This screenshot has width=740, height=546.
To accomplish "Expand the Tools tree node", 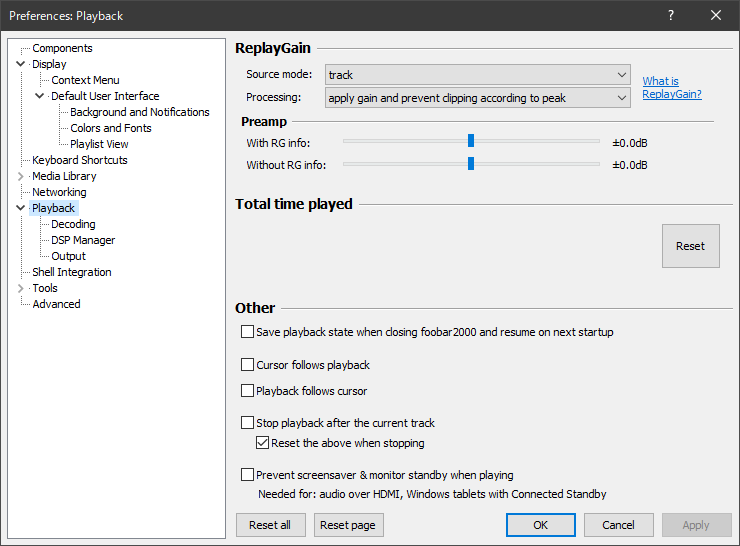I will click(x=20, y=288).
